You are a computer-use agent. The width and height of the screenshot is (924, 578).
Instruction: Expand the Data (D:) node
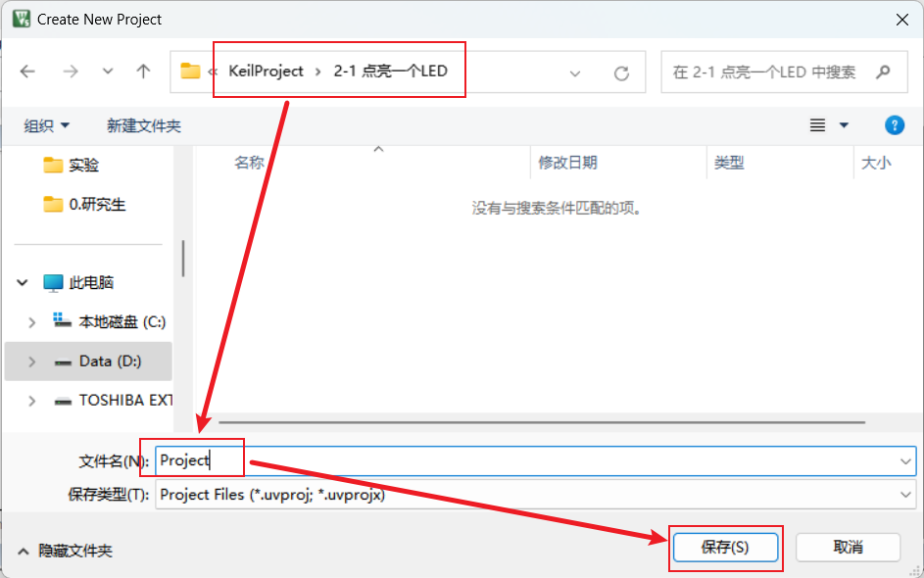(x=31, y=361)
